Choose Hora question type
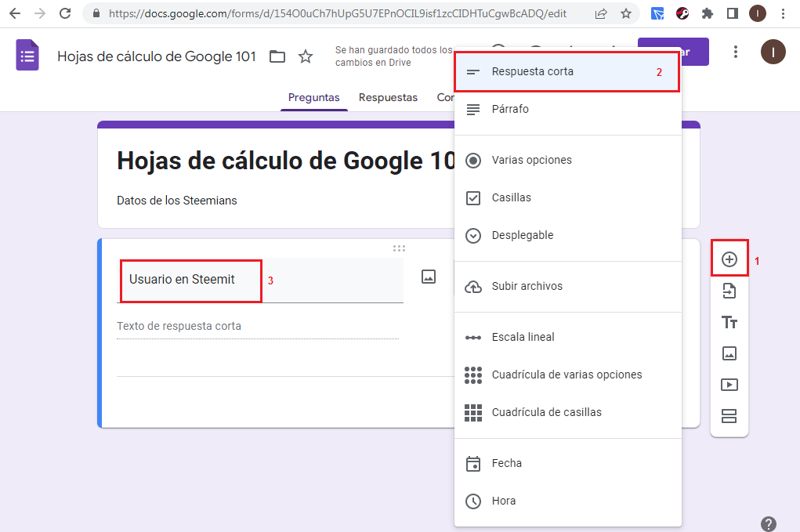The image size is (800, 532). coord(568,501)
